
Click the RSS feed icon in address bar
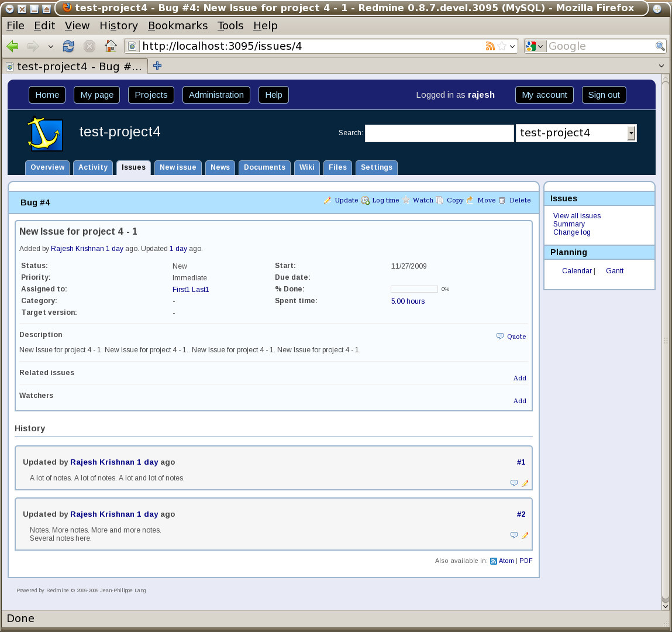[490, 46]
